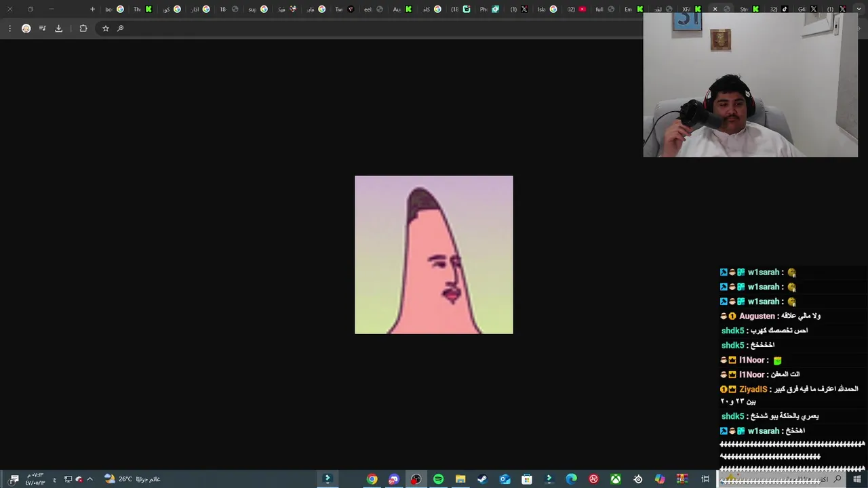Switch to the '18-' tab
This screenshot has width=868, height=488.
pos(228,9)
